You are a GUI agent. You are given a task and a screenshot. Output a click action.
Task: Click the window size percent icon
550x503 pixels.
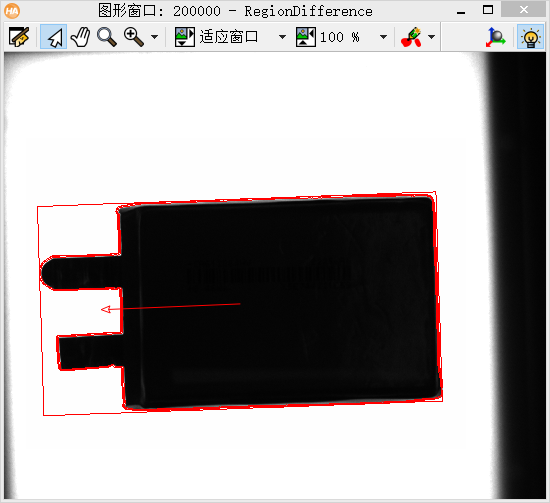click(x=306, y=36)
